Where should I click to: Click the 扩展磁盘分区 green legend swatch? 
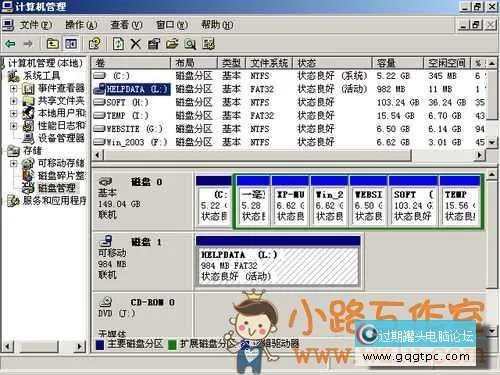172,345
